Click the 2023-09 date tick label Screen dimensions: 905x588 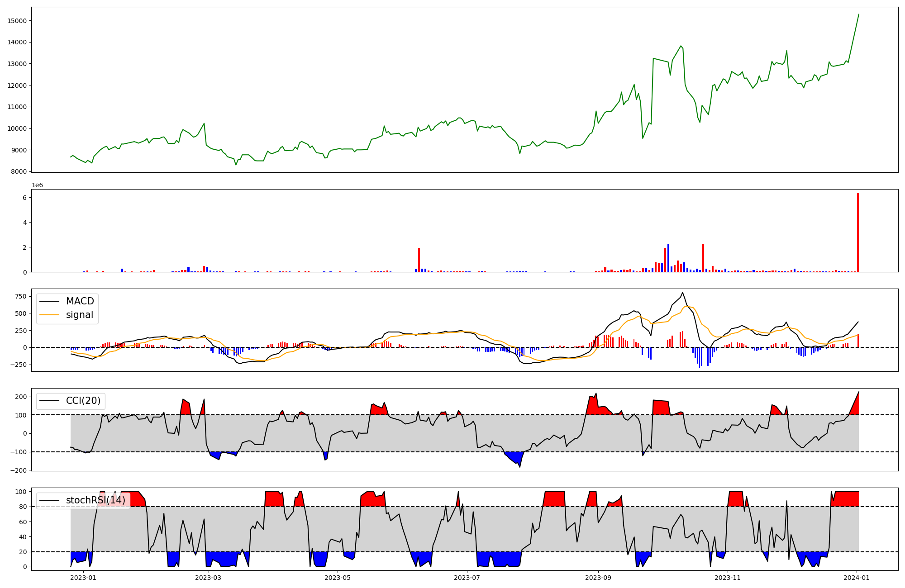coord(598,578)
